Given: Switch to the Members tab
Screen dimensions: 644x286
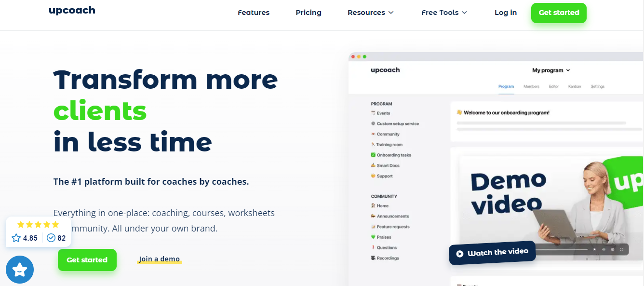Looking at the screenshot, I should point(531,86).
